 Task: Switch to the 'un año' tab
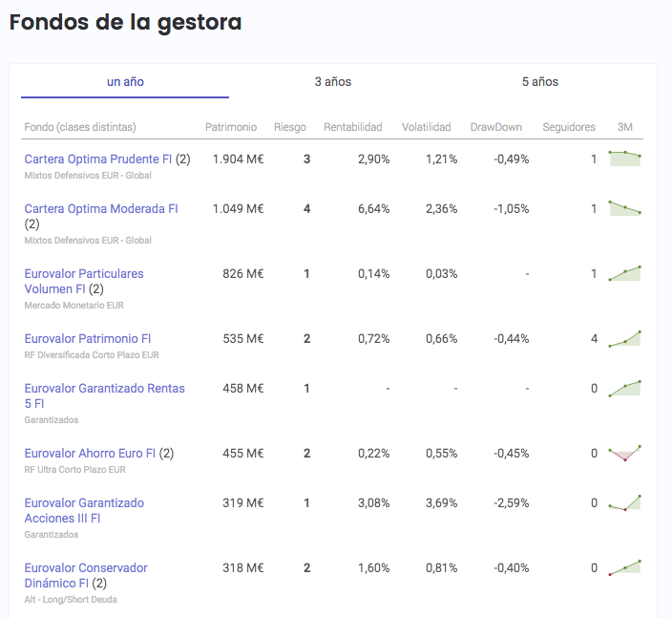125,82
